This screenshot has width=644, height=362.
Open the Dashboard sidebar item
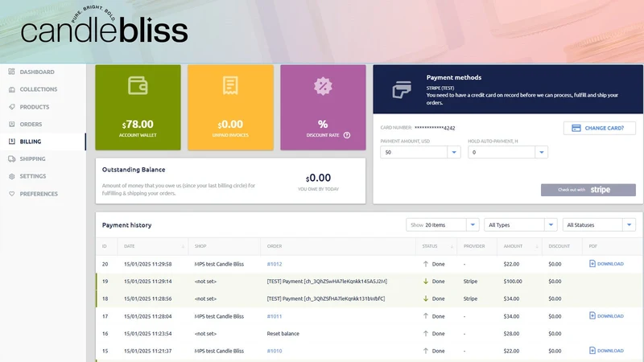[x=37, y=72]
